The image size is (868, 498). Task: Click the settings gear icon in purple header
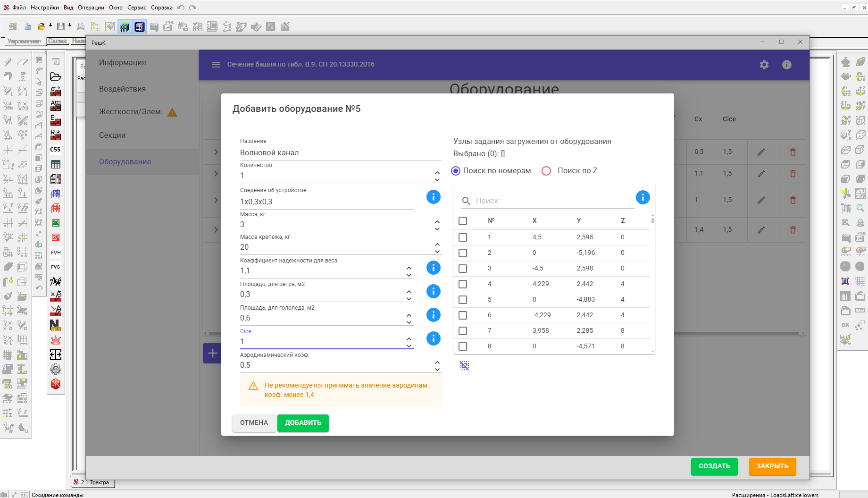[x=764, y=65]
